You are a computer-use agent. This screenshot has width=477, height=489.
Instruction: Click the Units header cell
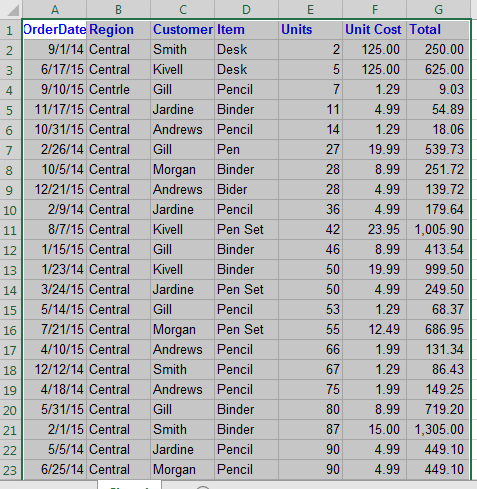pos(310,30)
